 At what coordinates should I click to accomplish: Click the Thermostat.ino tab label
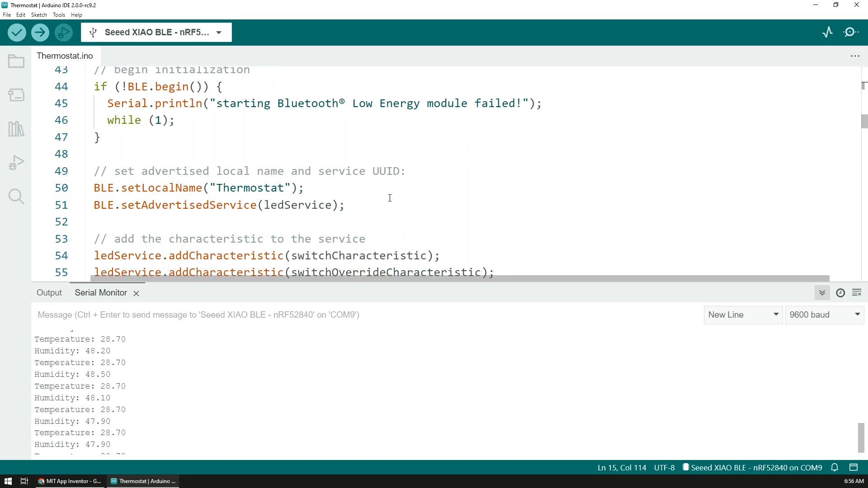[65, 56]
